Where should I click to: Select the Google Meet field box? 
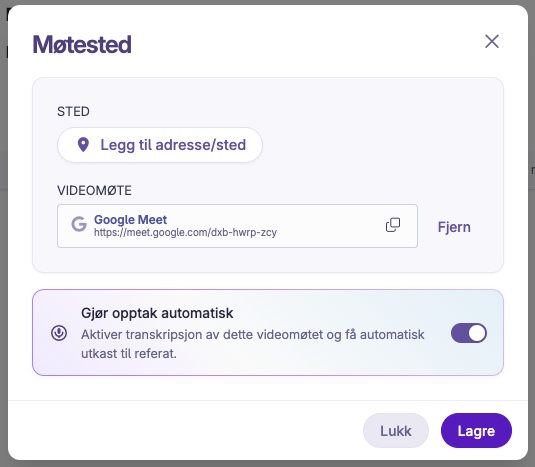coord(237,226)
